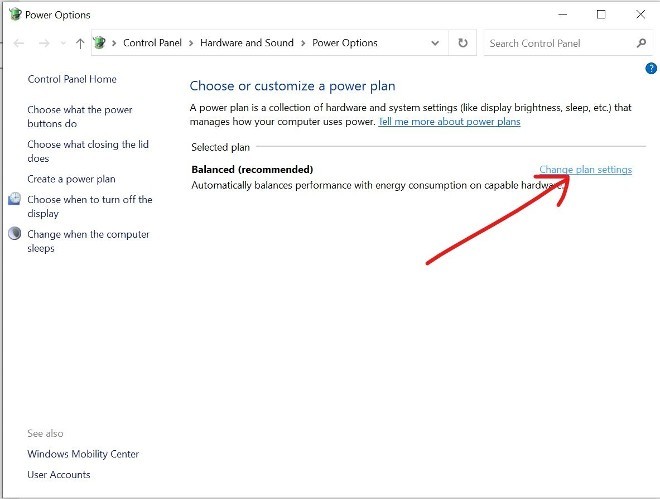Open Windows Mobility Center
The image size is (660, 499).
click(x=83, y=454)
